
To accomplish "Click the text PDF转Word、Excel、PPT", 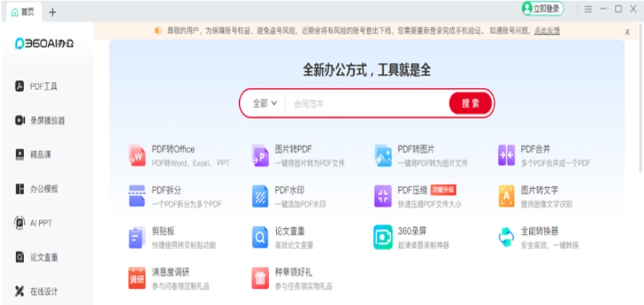I will pyautogui.click(x=190, y=163).
